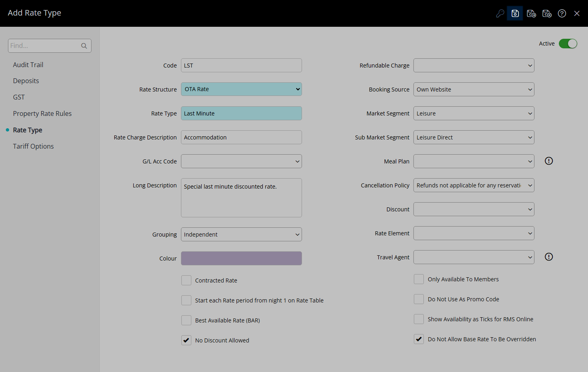Open Booking Source dropdown showing Own Website
Screen dimensions: 588x372
click(474, 89)
